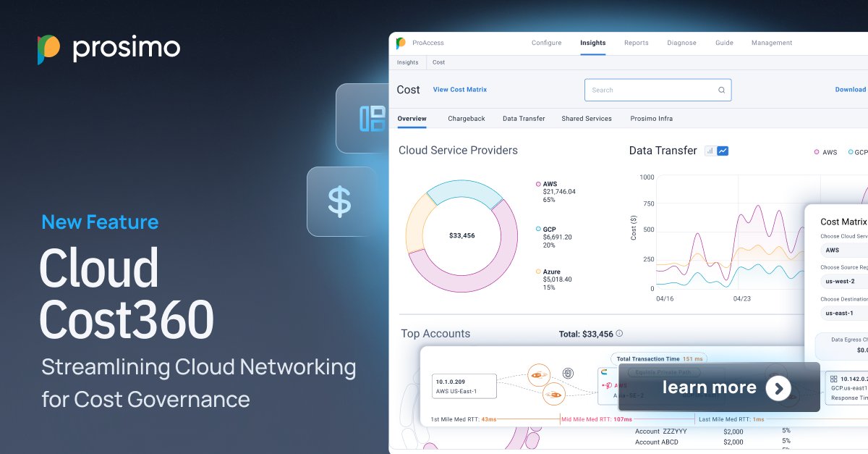The height and width of the screenshot is (454, 868).
Task: Click the Cost breadcrumb
Action: [439, 62]
